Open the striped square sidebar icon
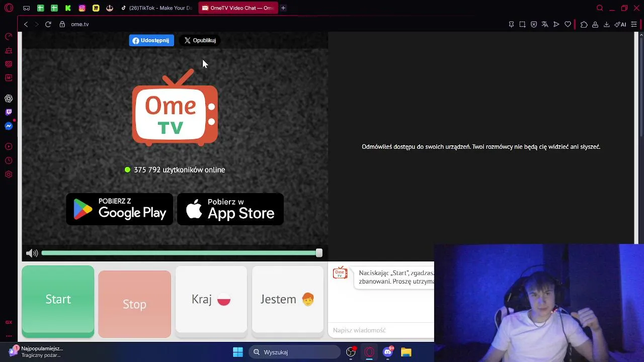This screenshot has height=362, width=644. coord(9,64)
